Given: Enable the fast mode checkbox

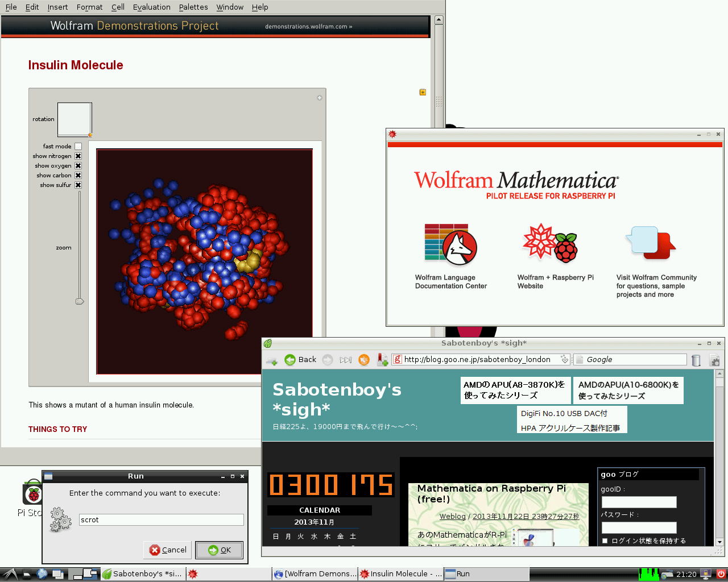Looking at the screenshot, I should coord(78,146).
